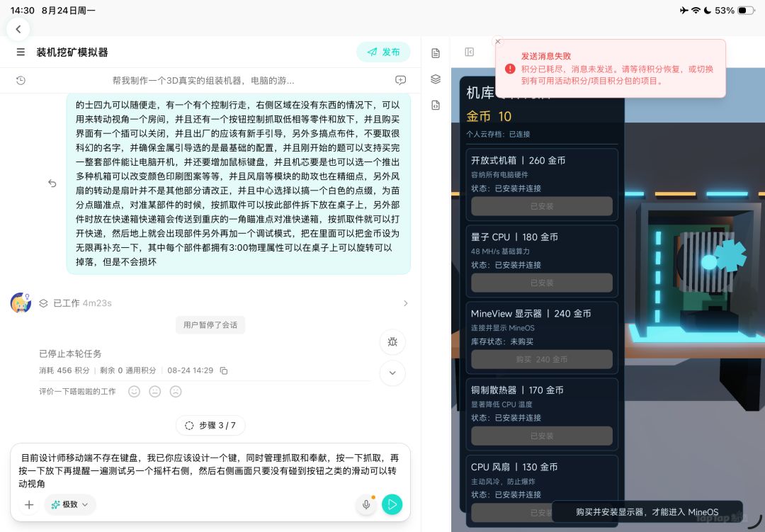The width and height of the screenshot is (765, 532).
Task: Tap the airplane mode status icon
Action: 684,10
